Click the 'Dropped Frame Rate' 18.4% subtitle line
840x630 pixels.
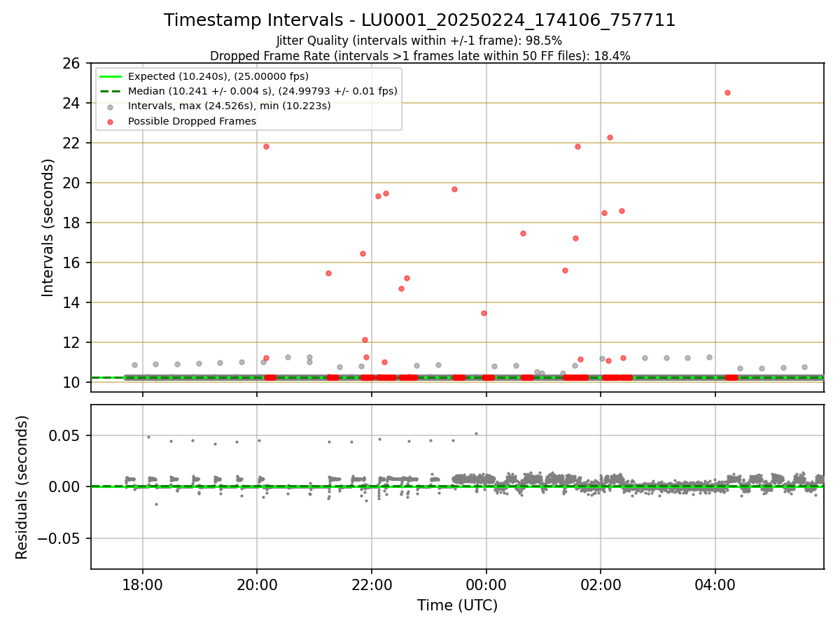(420, 56)
